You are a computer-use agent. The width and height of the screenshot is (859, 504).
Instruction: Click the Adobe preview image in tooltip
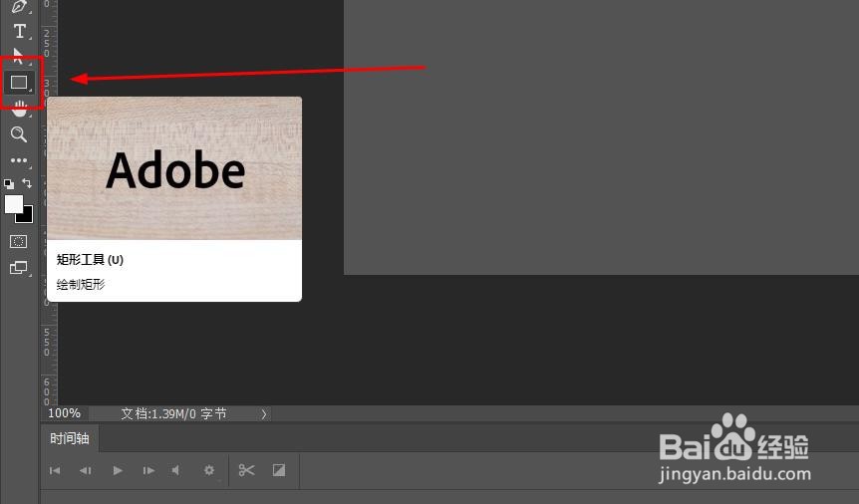174,168
